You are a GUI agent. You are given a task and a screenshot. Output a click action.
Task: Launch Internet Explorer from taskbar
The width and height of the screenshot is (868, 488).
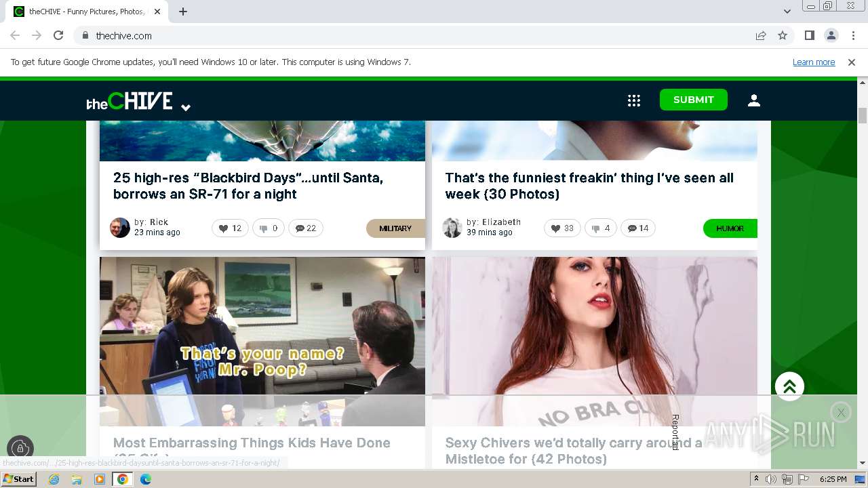tap(54, 479)
